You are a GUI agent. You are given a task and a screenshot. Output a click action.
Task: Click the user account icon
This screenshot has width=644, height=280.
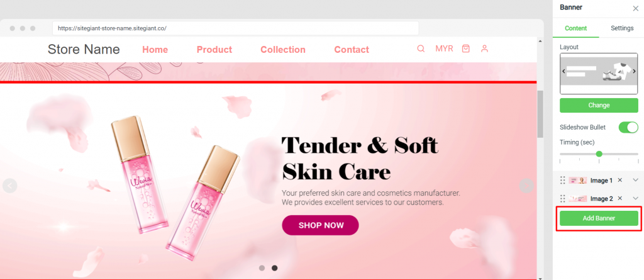(x=485, y=48)
